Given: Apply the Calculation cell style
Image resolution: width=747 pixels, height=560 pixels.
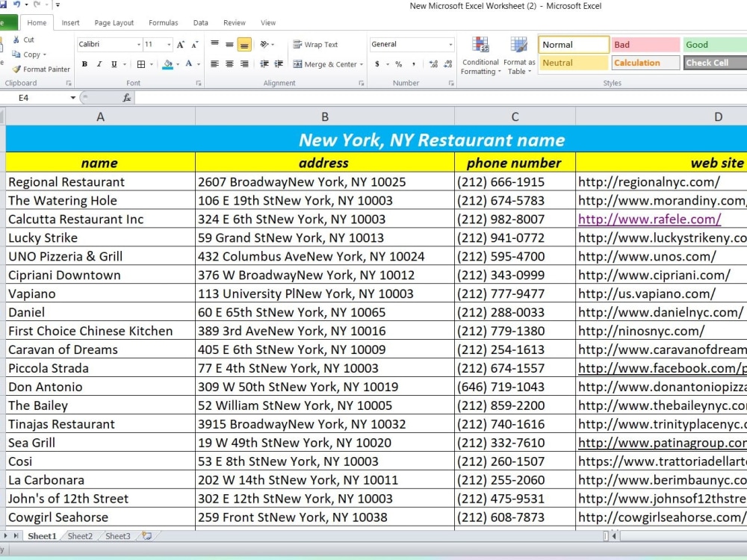Looking at the screenshot, I should coord(645,63).
